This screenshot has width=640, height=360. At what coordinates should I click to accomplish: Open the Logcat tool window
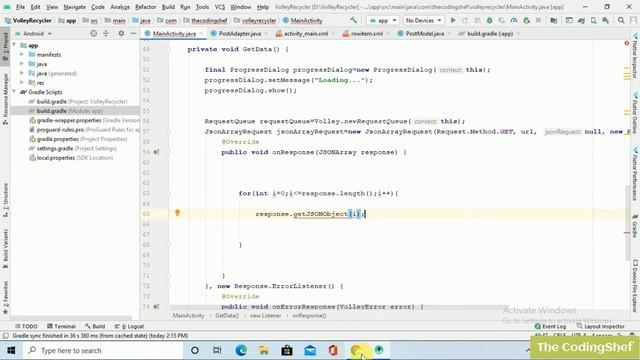(x=129, y=326)
